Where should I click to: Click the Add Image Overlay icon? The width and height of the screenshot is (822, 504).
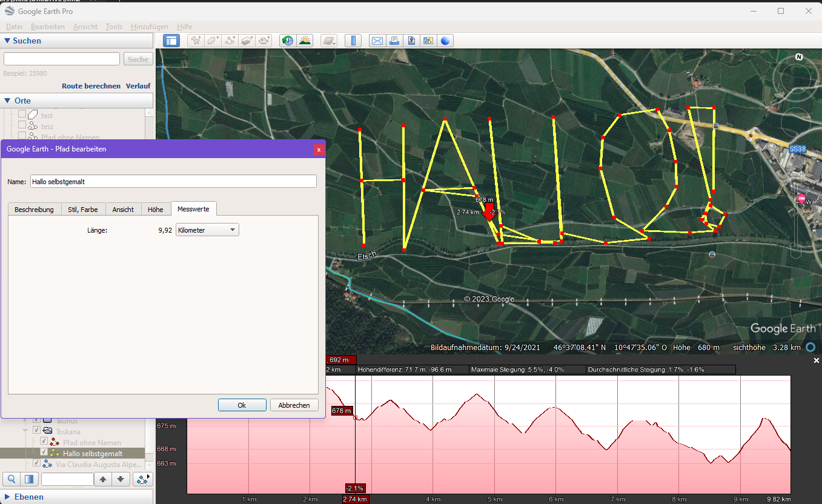[247, 41]
